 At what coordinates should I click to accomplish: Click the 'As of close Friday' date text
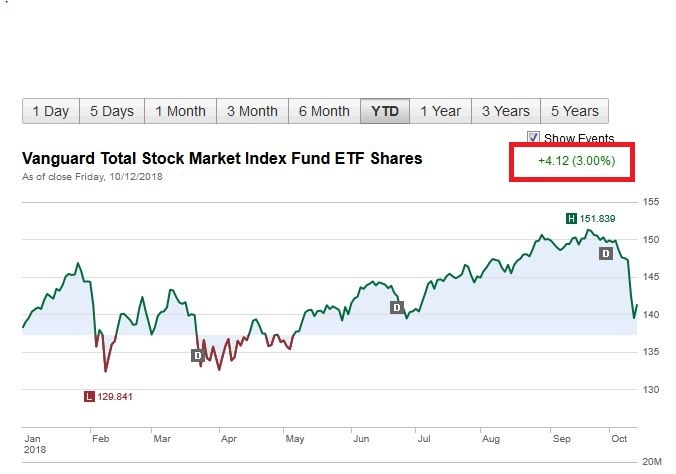click(92, 177)
